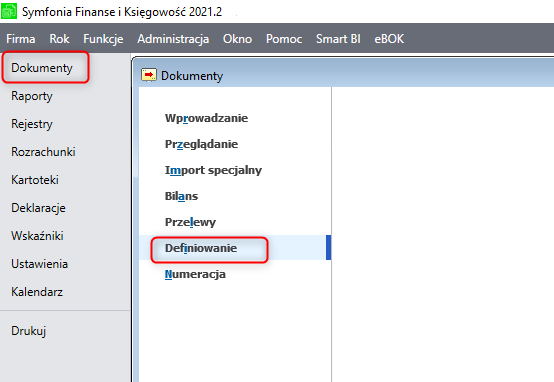
Task: Open Rozrachunki from the sidebar
Action: click(43, 152)
